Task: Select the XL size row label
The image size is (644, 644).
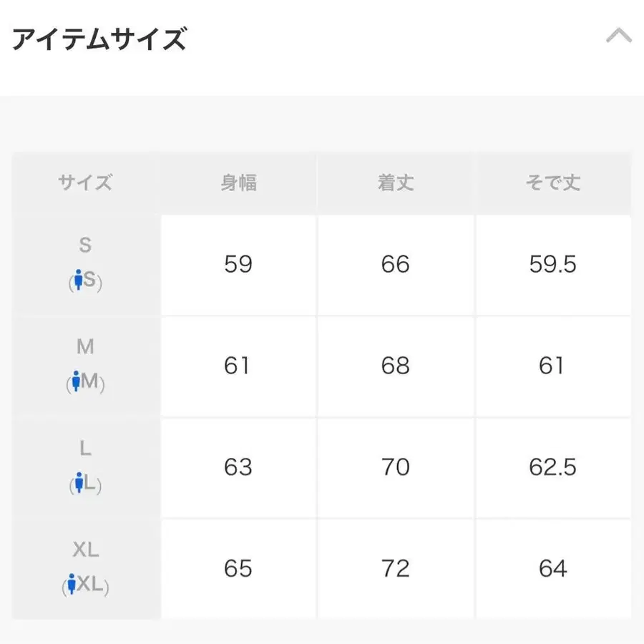Action: [85, 550]
